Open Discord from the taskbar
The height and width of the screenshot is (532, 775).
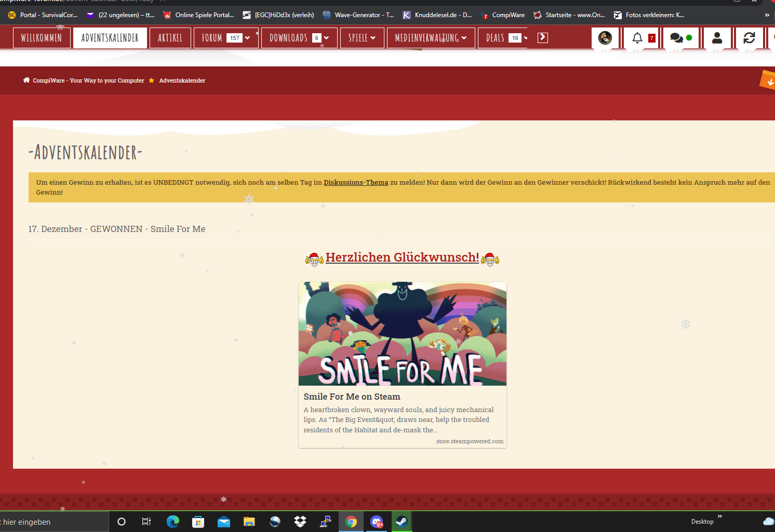(377, 522)
